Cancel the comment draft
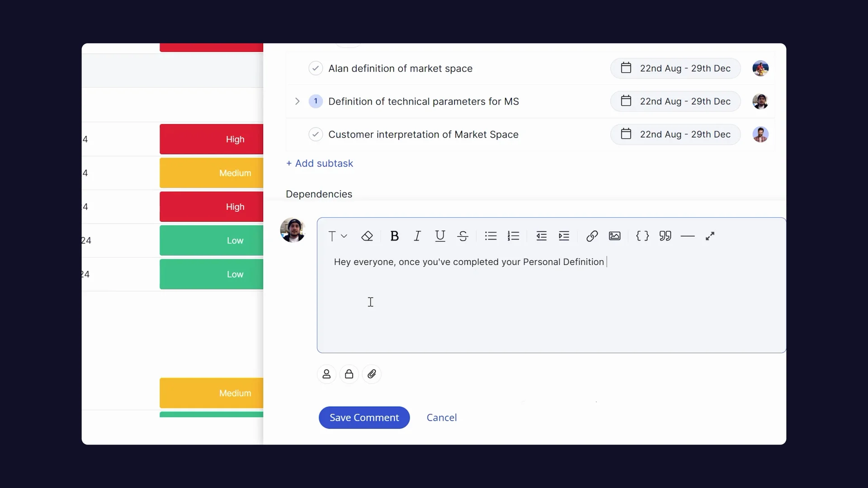This screenshot has width=868, height=488. [x=441, y=418]
